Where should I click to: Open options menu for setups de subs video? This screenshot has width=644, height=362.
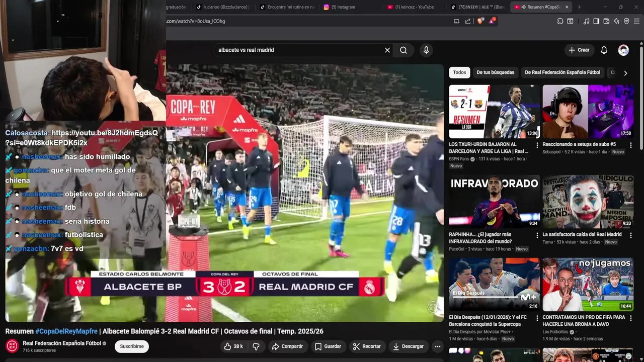[630, 145]
